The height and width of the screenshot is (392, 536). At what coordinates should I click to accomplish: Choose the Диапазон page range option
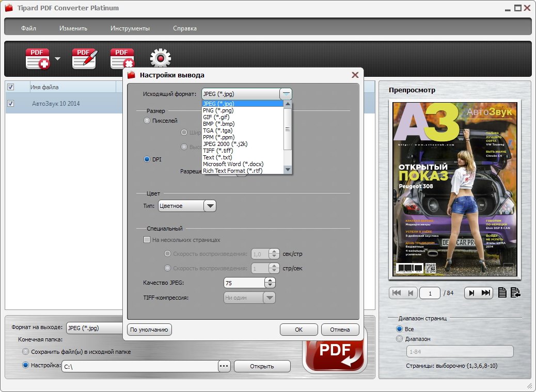[x=399, y=339]
